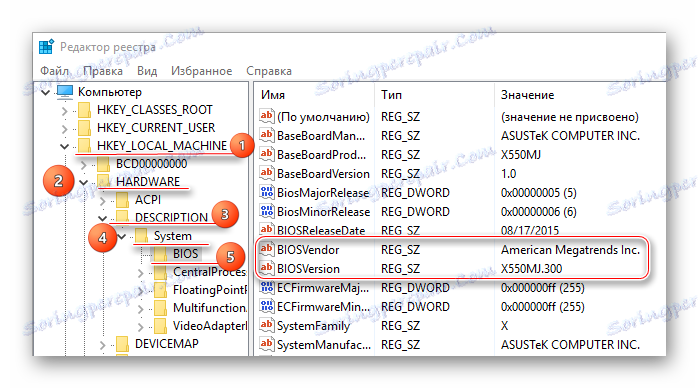Image resolution: width=698 pixels, height=388 pixels.
Task: Click the binary icon of ECFirmwareMajorRelease
Action: (267, 288)
